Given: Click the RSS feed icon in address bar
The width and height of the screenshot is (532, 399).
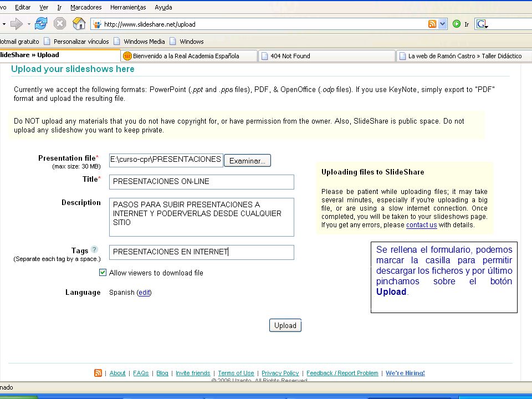Looking at the screenshot, I should (432, 24).
